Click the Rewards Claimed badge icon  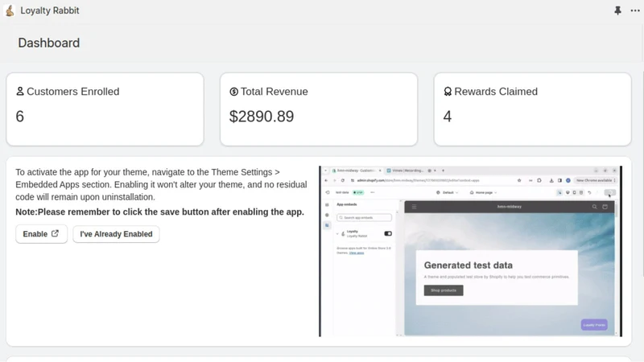pos(448,92)
